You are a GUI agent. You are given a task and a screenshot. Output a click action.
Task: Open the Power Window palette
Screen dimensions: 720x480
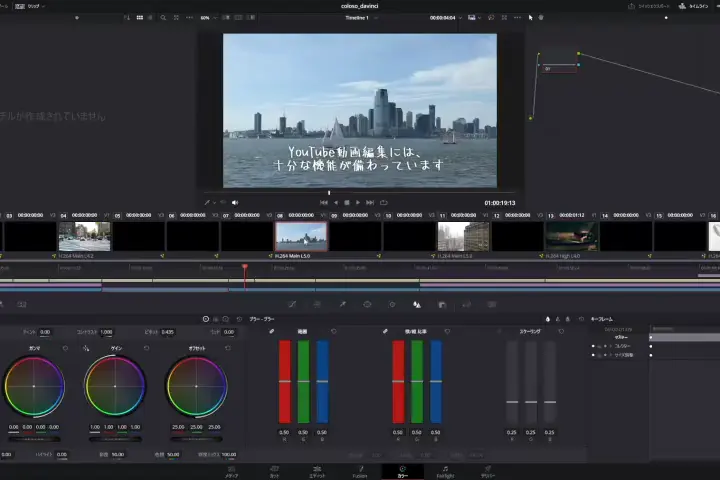tap(367, 305)
